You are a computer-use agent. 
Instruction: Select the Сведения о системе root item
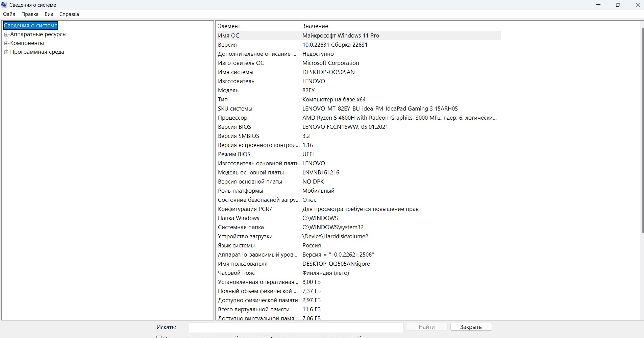[31, 26]
